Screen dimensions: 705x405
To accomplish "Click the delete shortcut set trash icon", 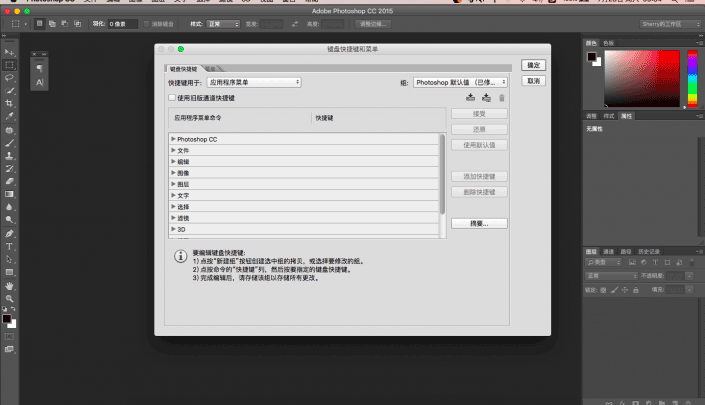I will point(502,98).
